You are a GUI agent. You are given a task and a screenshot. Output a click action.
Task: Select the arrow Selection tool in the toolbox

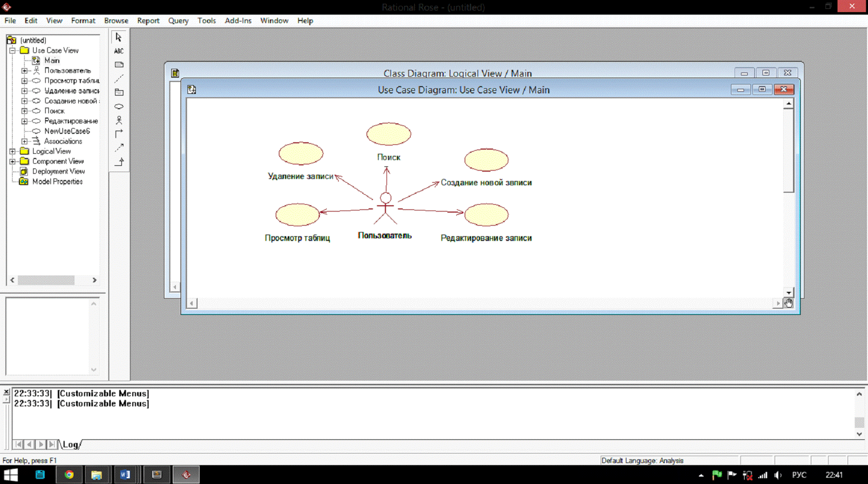(119, 37)
